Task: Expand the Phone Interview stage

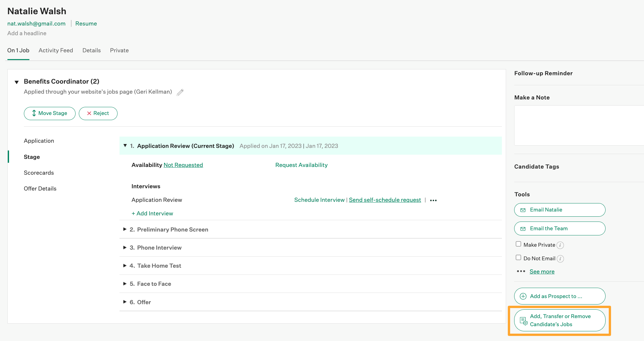Action: (125, 247)
